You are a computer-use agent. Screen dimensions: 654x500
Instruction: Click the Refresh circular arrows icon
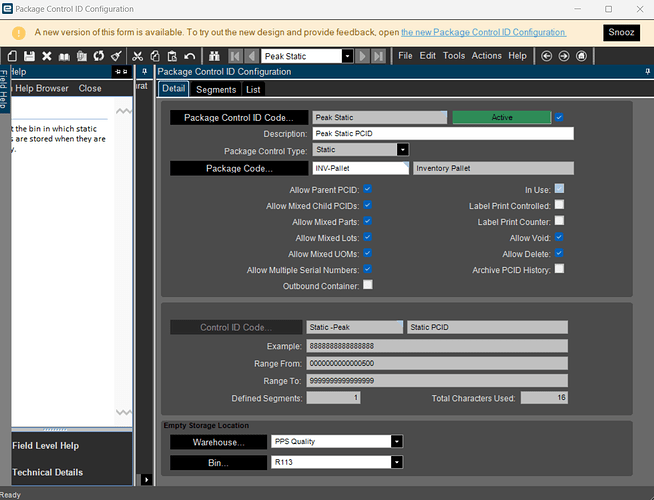tap(99, 56)
